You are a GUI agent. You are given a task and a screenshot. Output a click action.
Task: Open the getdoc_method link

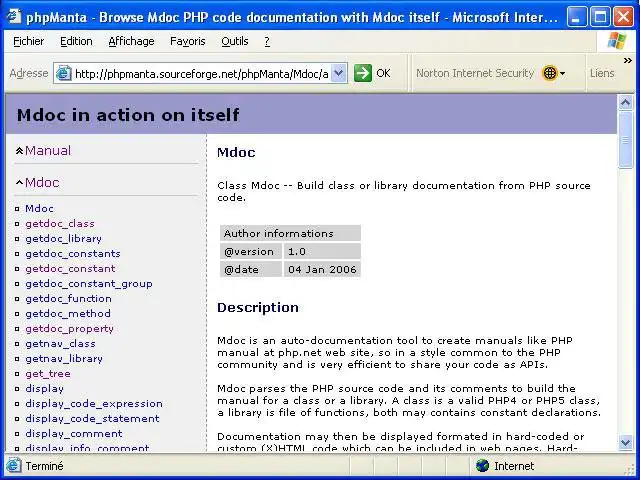click(68, 313)
